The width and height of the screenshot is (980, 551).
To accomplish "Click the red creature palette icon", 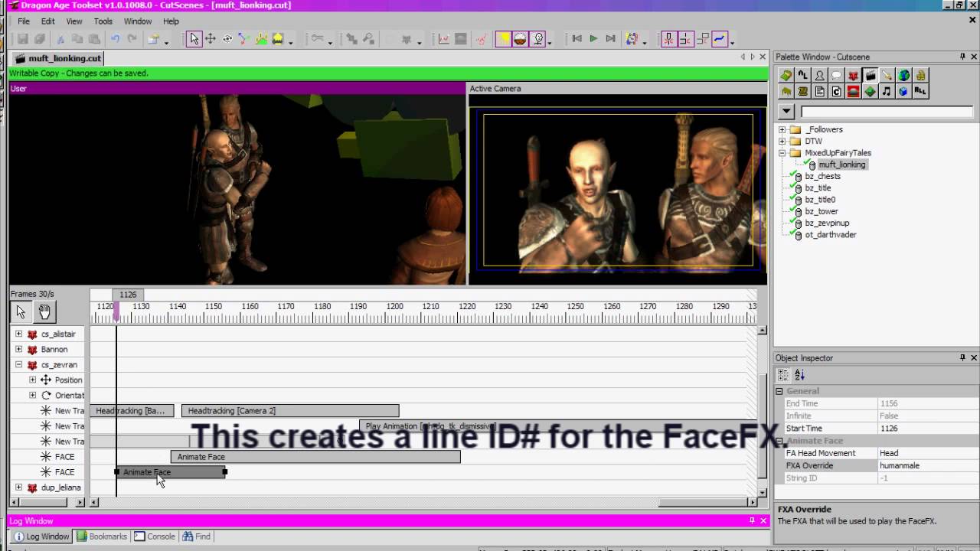I will coord(853,75).
